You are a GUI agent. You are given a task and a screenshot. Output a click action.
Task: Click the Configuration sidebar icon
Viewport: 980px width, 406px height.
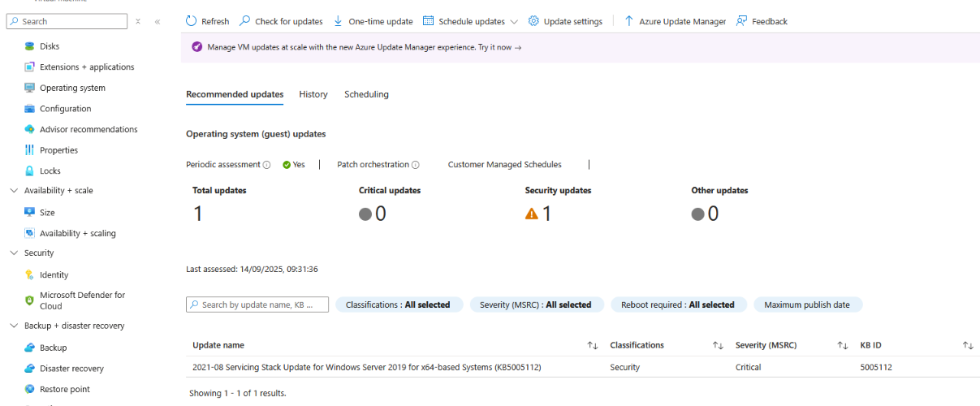click(x=29, y=109)
